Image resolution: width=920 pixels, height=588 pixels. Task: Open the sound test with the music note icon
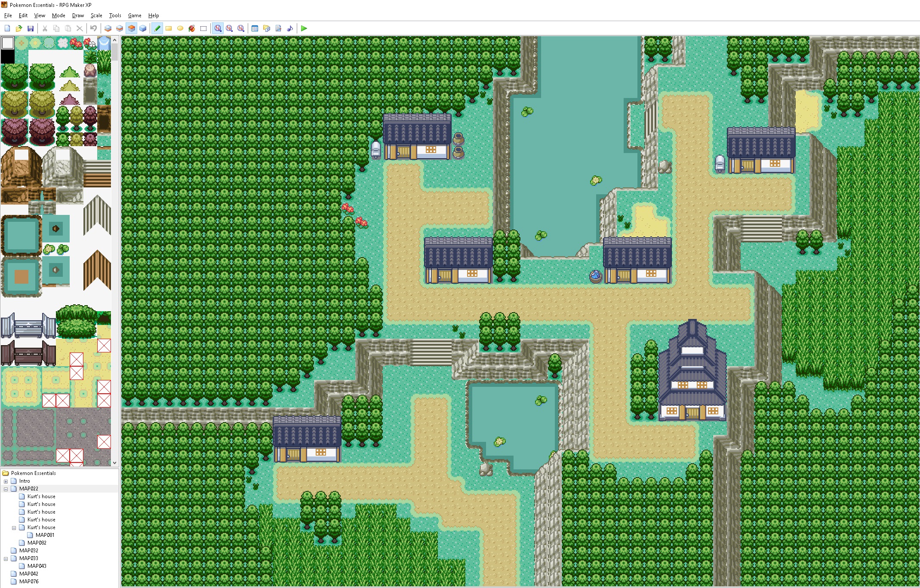coord(289,28)
